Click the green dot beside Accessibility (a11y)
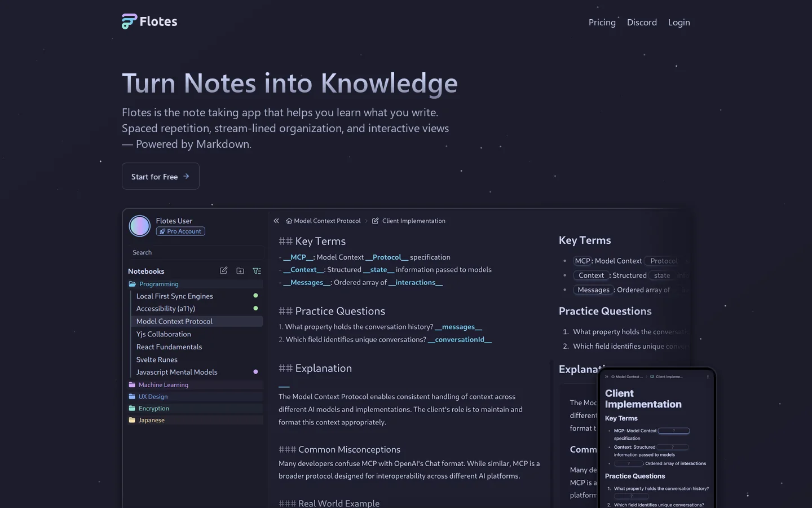 click(x=255, y=308)
